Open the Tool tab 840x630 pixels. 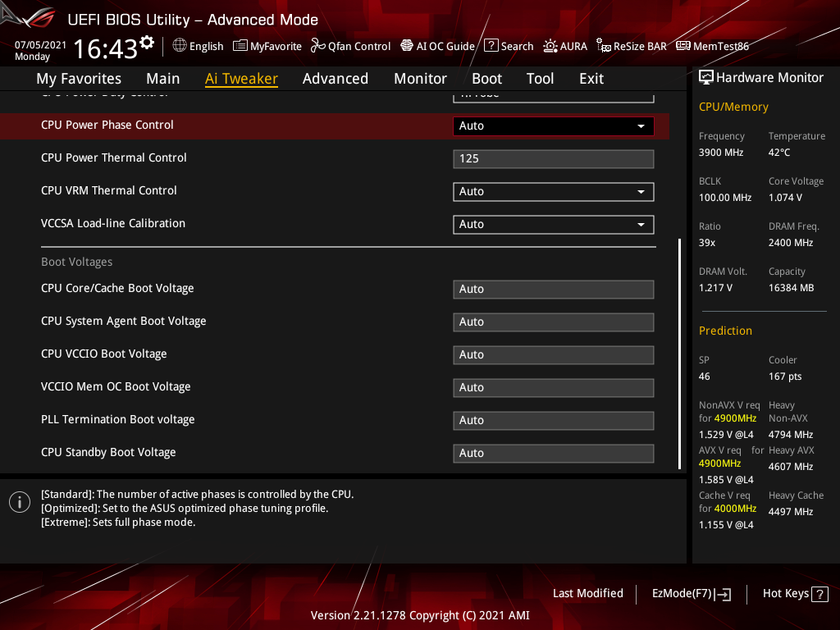tap(540, 79)
